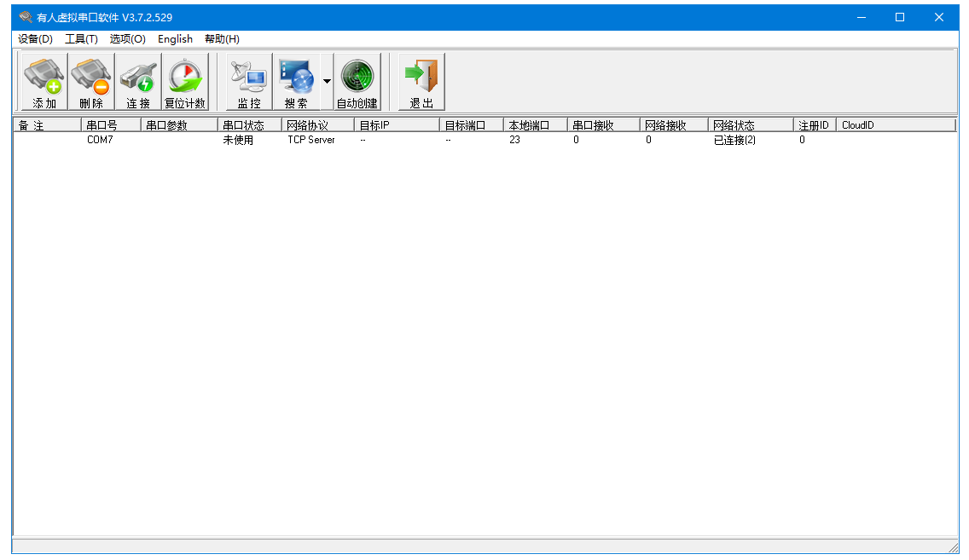The width and height of the screenshot is (969, 560).
Task: Open the 设备(D) menu
Action: [35, 39]
